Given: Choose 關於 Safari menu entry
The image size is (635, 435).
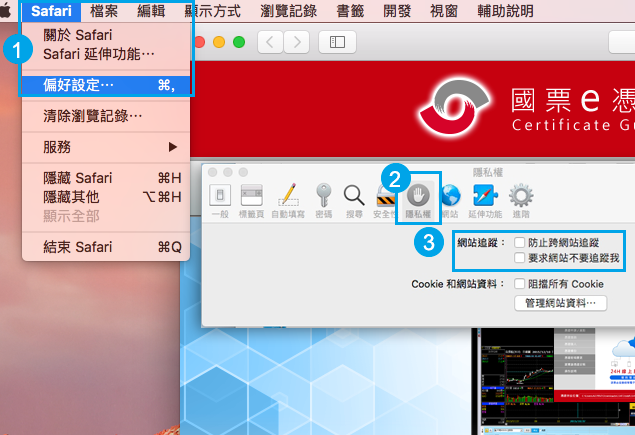Looking at the screenshot, I should [106, 35].
